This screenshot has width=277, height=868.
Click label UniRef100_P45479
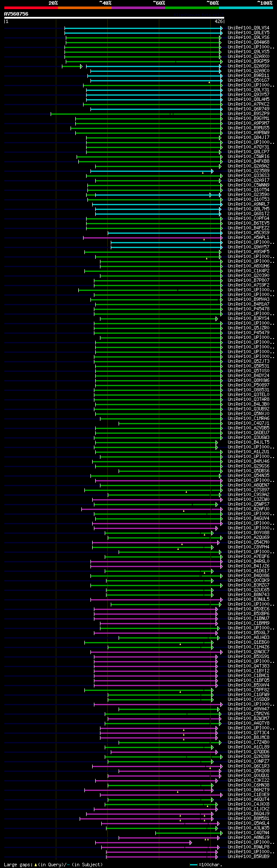click(248, 333)
